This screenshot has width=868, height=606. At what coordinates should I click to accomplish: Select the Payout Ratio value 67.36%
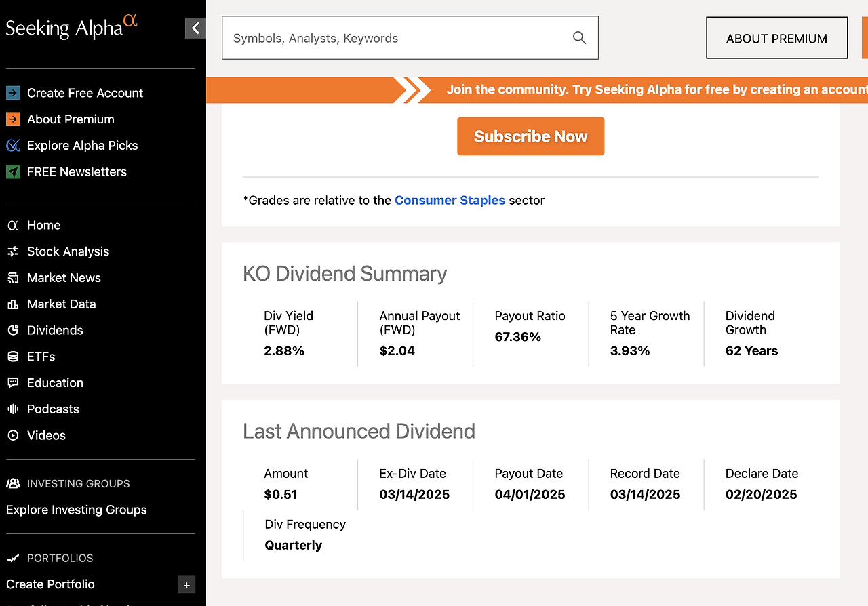click(x=517, y=337)
